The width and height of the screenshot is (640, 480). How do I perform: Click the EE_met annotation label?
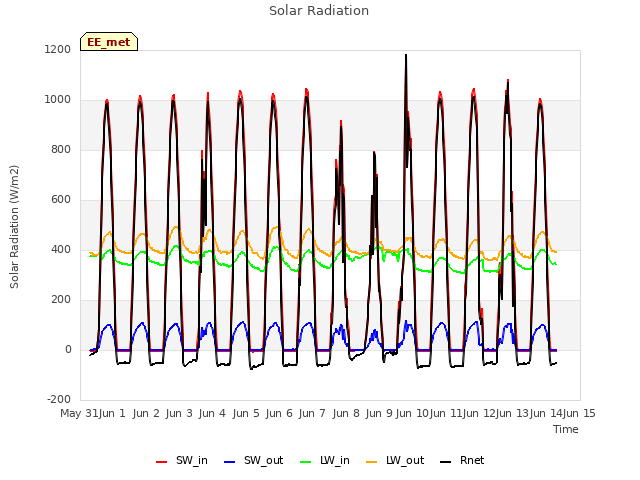[109, 42]
